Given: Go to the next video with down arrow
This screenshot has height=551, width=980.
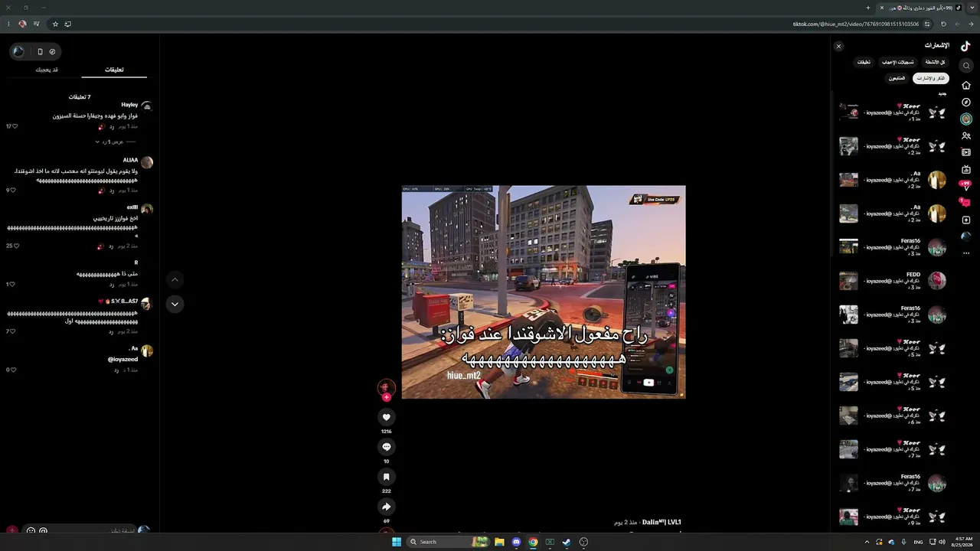Looking at the screenshot, I should pos(175,304).
